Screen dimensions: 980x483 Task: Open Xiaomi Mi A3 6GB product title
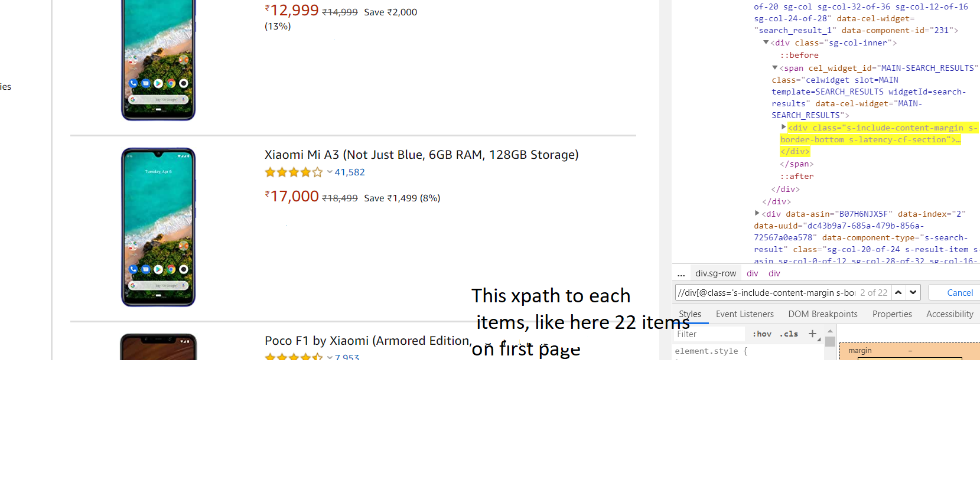tap(421, 155)
